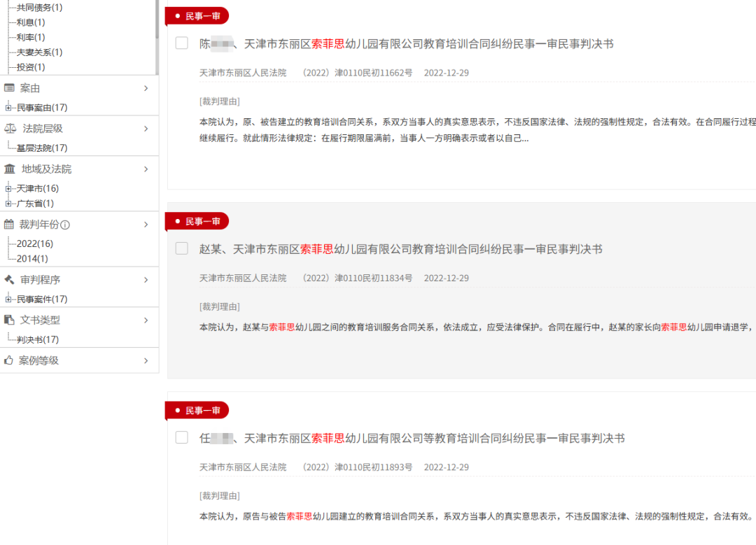Filter results by year 2022(16)
756x545 pixels.
point(35,244)
